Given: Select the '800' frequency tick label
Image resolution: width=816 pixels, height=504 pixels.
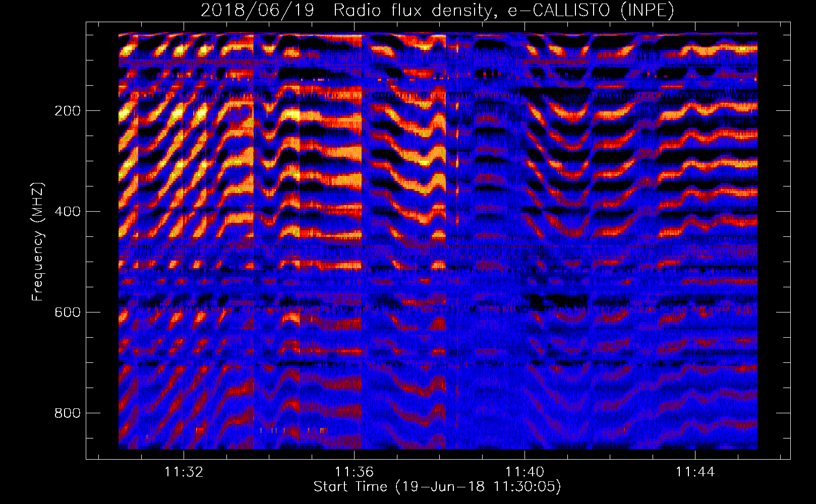Looking at the screenshot, I should click(68, 413).
